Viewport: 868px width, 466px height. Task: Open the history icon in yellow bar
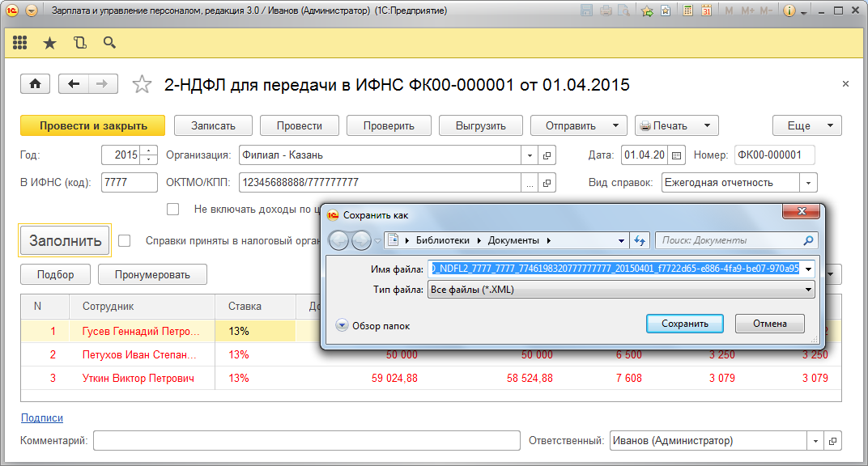(x=79, y=43)
